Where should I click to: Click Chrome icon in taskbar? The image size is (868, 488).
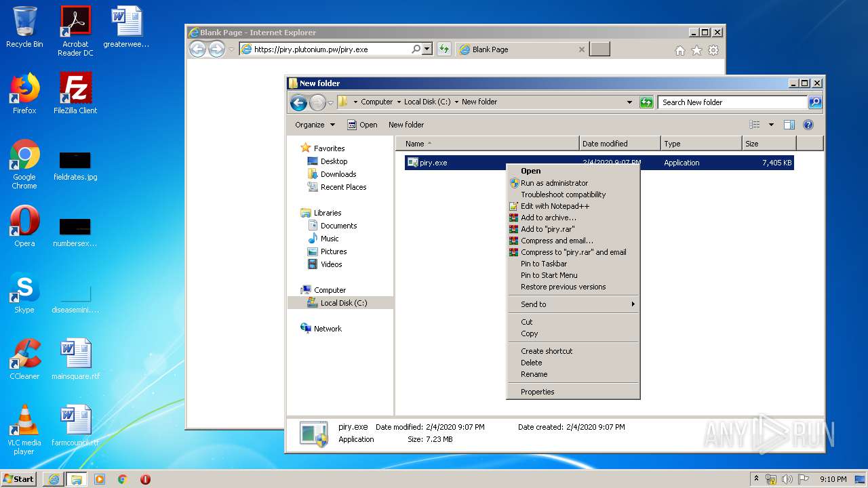click(123, 479)
